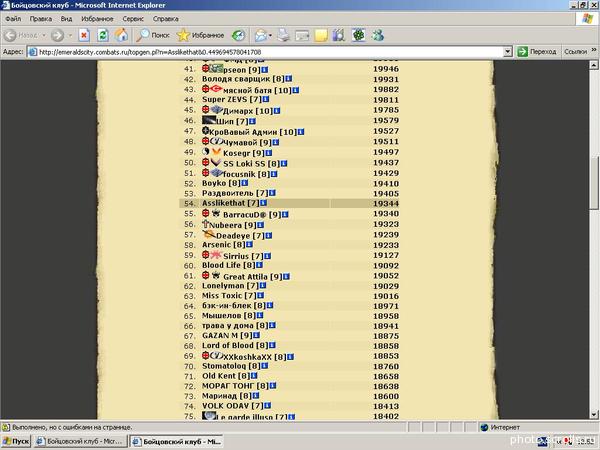
Task: Click the clan icon beside Deadeye [7]
Action: [x=209, y=234]
